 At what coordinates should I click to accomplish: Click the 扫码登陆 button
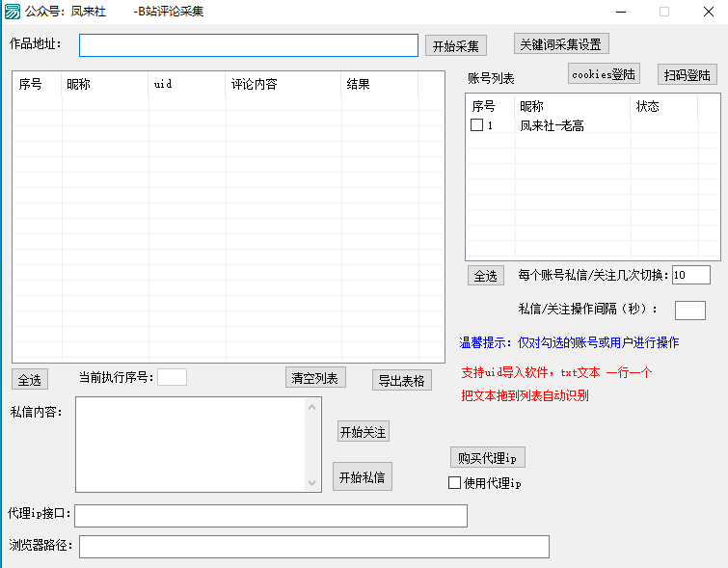coord(688,74)
